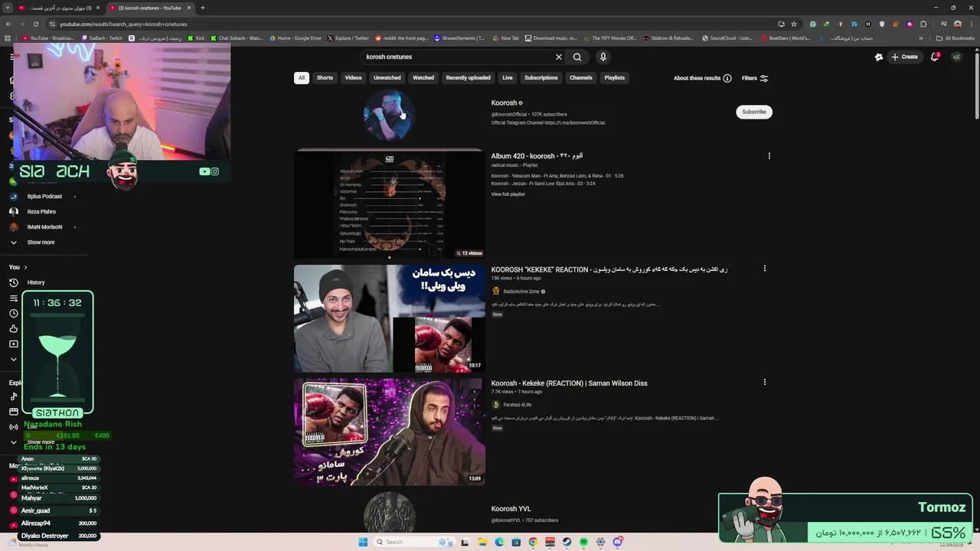Open the Koorosh channel avatar
Viewport: 980px width, 551px height.
click(389, 115)
